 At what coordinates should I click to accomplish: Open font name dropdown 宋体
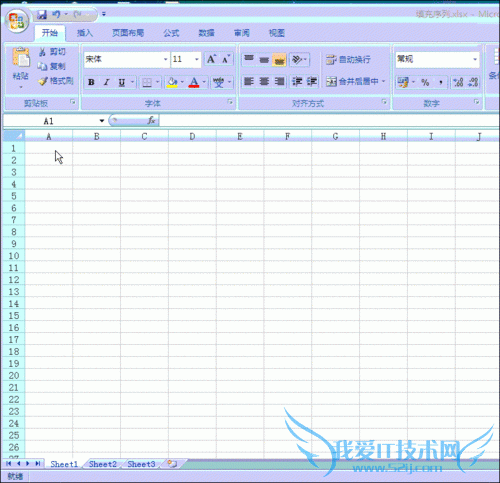[165, 60]
